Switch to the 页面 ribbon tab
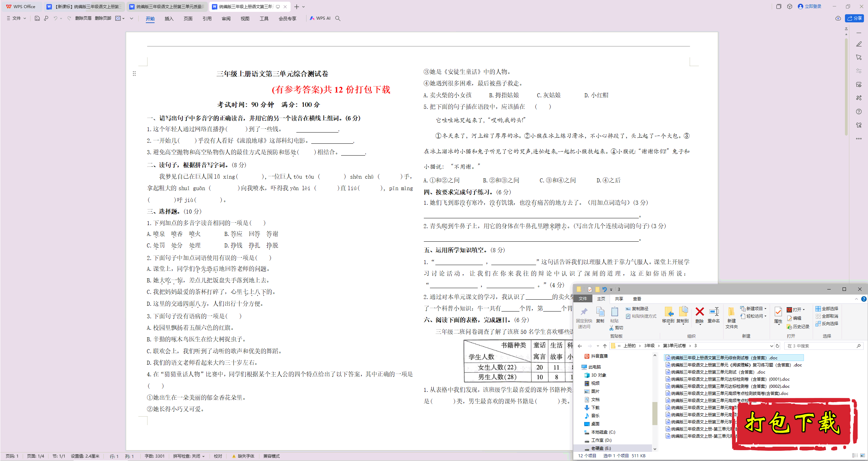868x461 pixels. (x=188, y=19)
